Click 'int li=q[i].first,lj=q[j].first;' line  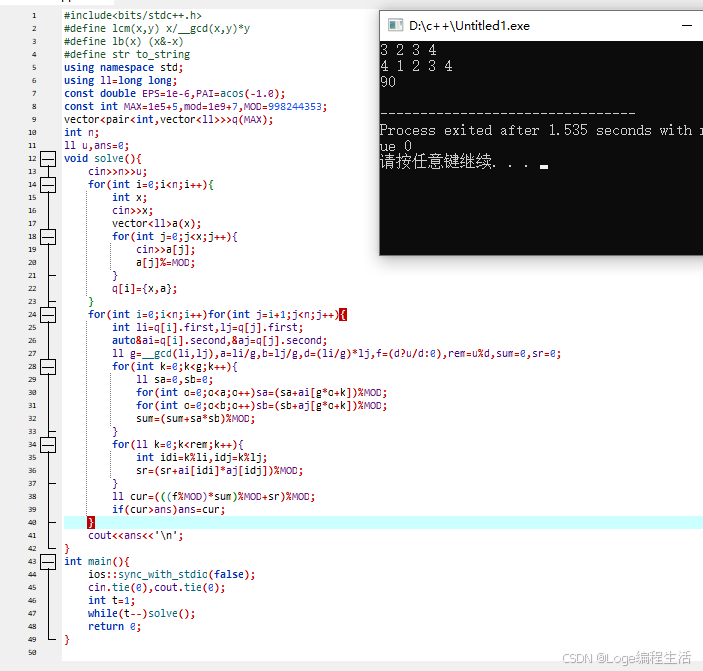(x=208, y=328)
